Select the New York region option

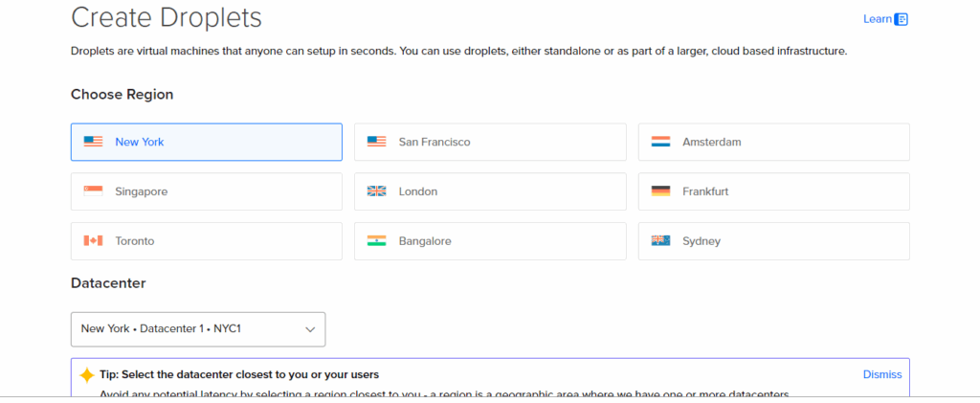point(206,142)
